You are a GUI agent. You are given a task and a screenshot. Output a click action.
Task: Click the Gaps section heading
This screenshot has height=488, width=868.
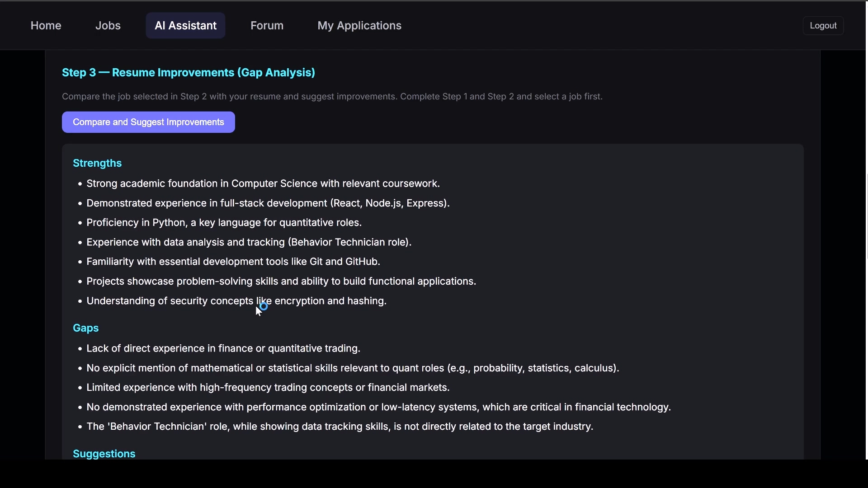pyautogui.click(x=85, y=328)
